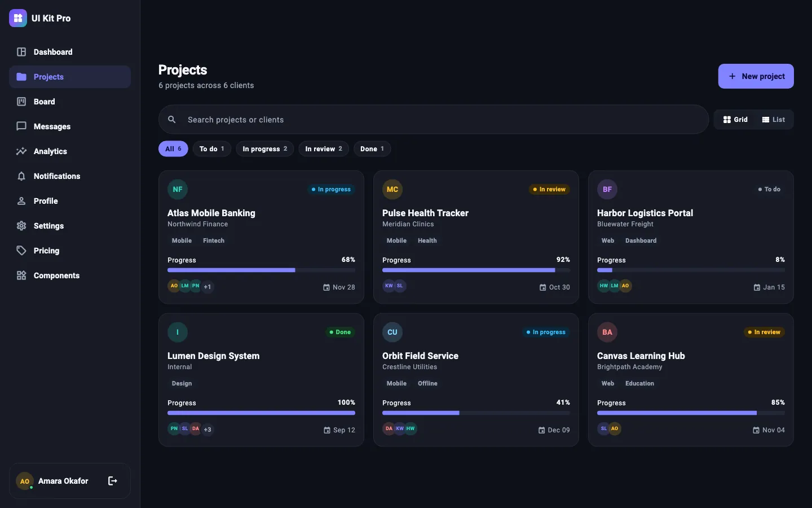Click the logout icon beside Amara Okafor
The width and height of the screenshot is (812, 508).
(113, 481)
